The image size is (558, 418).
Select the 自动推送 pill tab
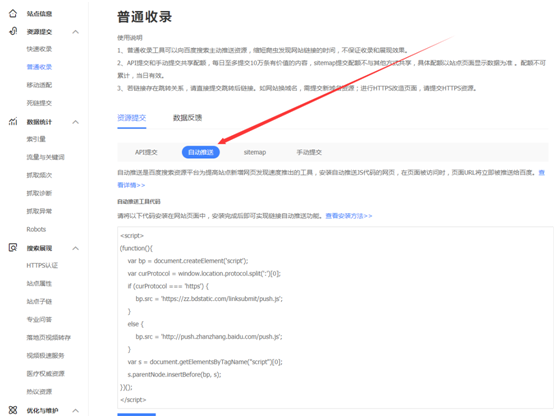[201, 152]
